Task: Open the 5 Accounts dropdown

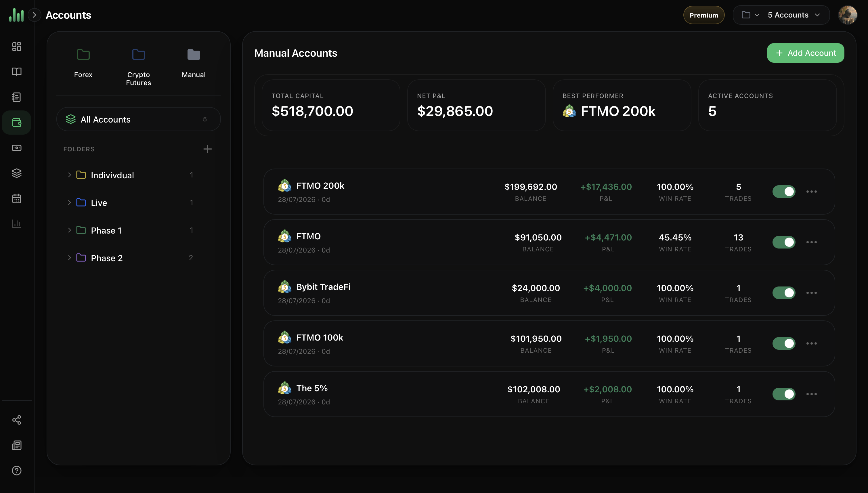Action: coord(794,15)
